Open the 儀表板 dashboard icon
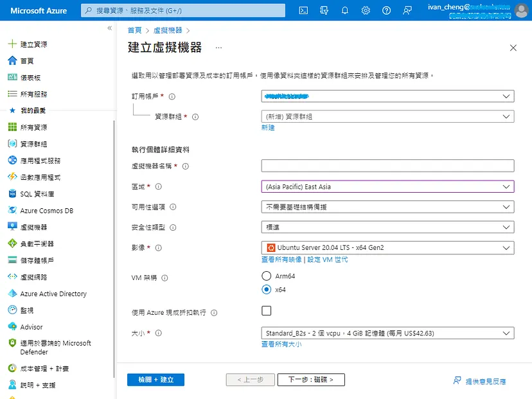This screenshot has height=399, width=532. click(12, 77)
